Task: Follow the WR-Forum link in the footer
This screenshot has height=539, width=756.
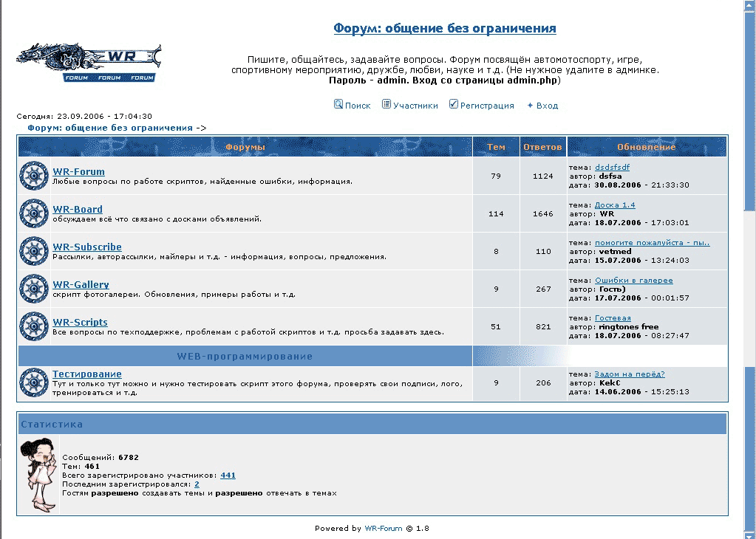Action: point(384,528)
